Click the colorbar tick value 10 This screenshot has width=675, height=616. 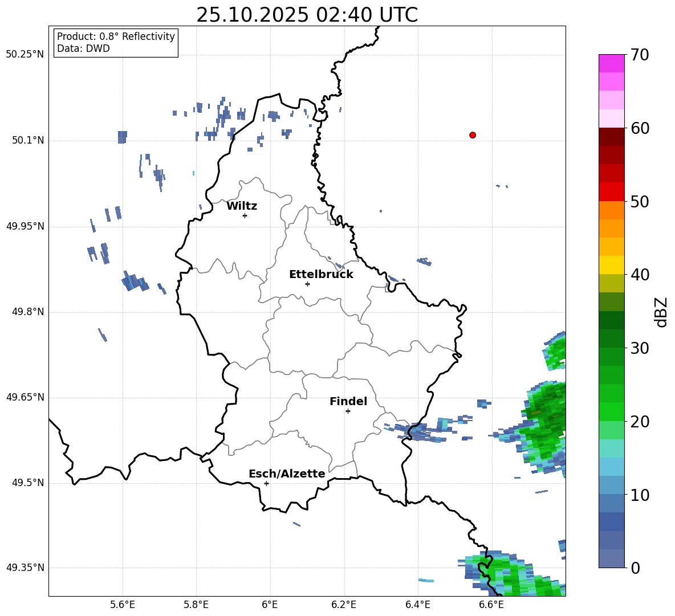pos(640,495)
